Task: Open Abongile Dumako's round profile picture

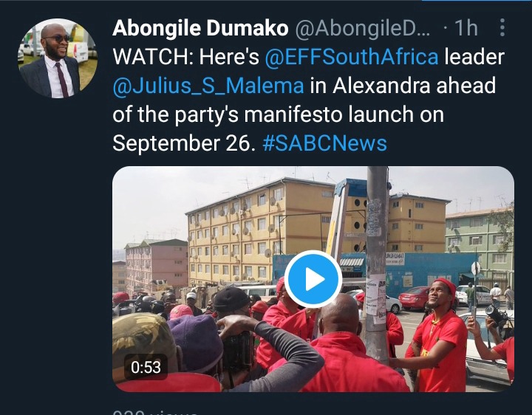Action: coord(58,58)
